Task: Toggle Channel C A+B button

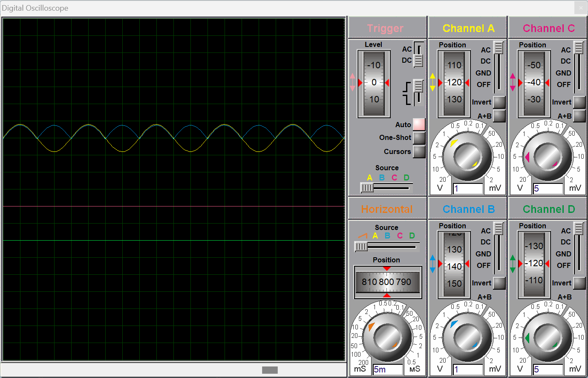Action: pos(579,116)
